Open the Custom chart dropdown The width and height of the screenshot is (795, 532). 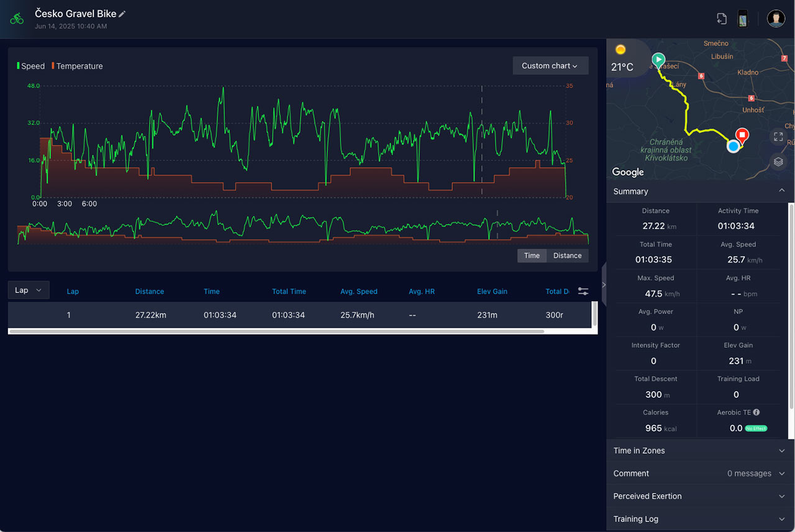(550, 66)
